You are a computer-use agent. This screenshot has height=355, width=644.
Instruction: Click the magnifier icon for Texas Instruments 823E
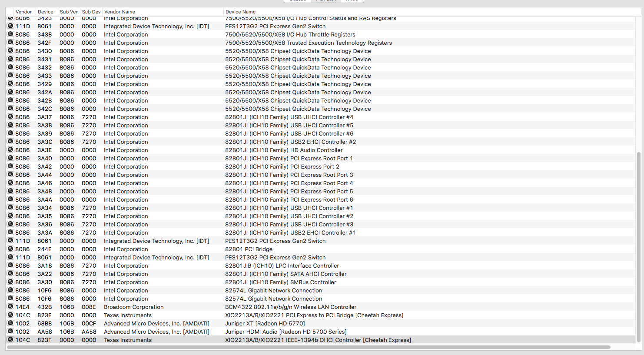pos(10,315)
